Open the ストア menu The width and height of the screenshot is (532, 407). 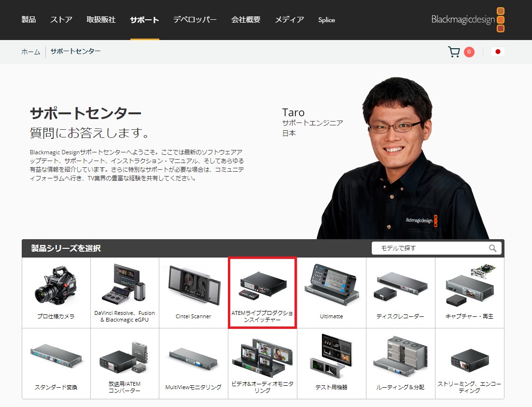coord(61,20)
